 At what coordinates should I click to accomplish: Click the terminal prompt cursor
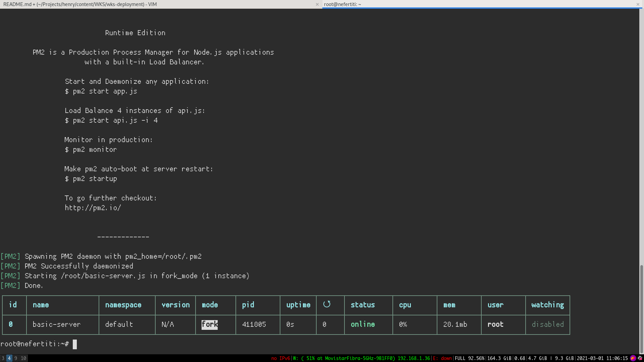(x=75, y=344)
